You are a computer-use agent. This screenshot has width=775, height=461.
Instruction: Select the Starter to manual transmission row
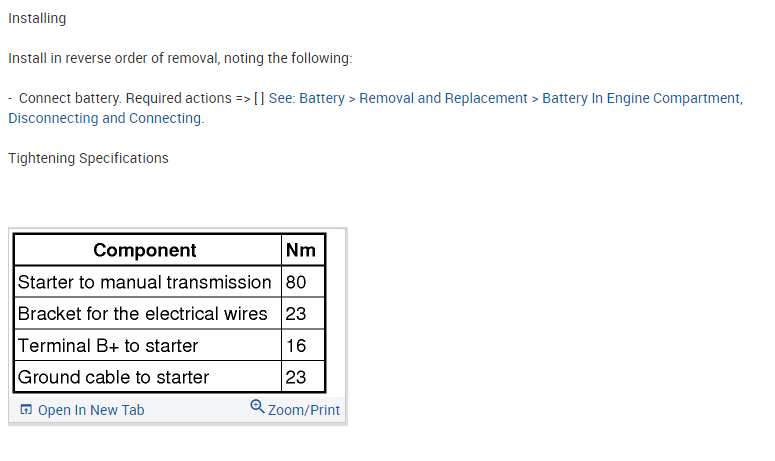tap(145, 282)
